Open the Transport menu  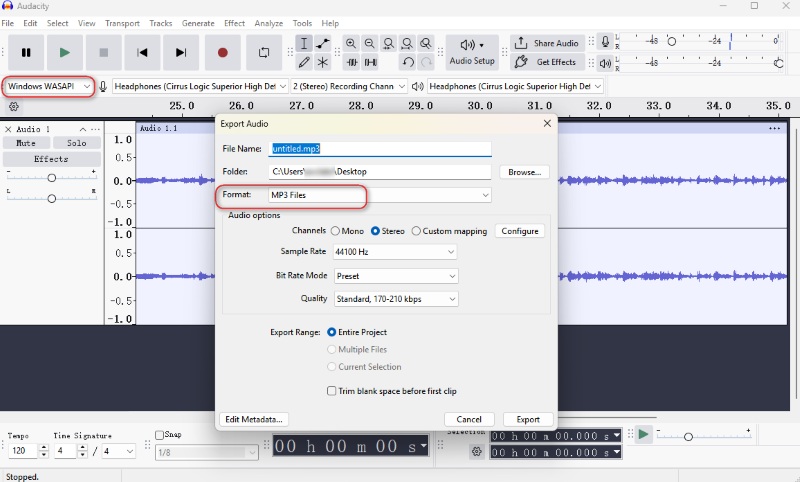coord(122,23)
